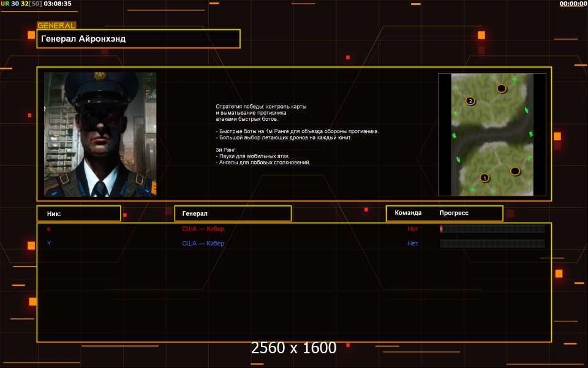The image size is (588, 368).
Task: Click red player's loading progress bar
Action: coord(492,229)
